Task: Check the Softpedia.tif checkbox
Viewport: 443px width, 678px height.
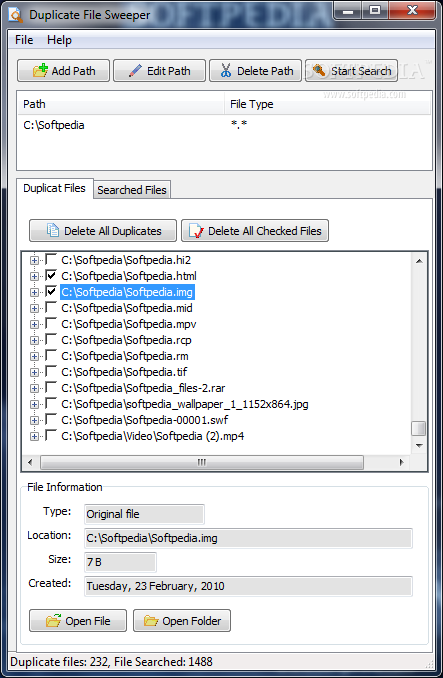Action: pos(51,371)
